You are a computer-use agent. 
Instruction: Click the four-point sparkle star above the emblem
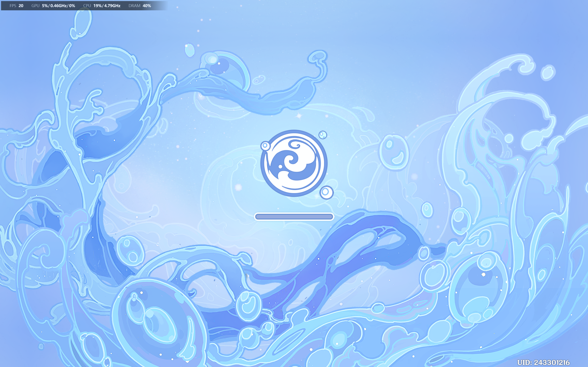pos(299,116)
